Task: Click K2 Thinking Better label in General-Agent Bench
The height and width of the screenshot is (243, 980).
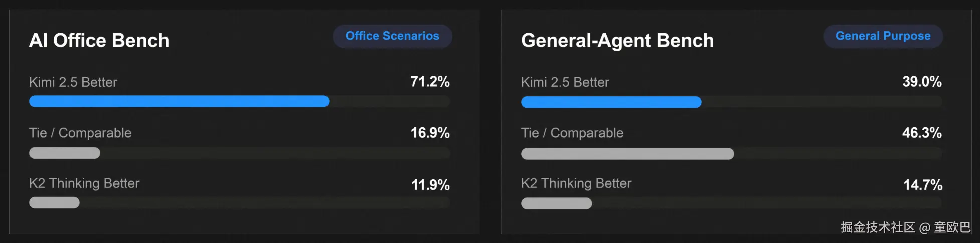Action: coord(576,183)
